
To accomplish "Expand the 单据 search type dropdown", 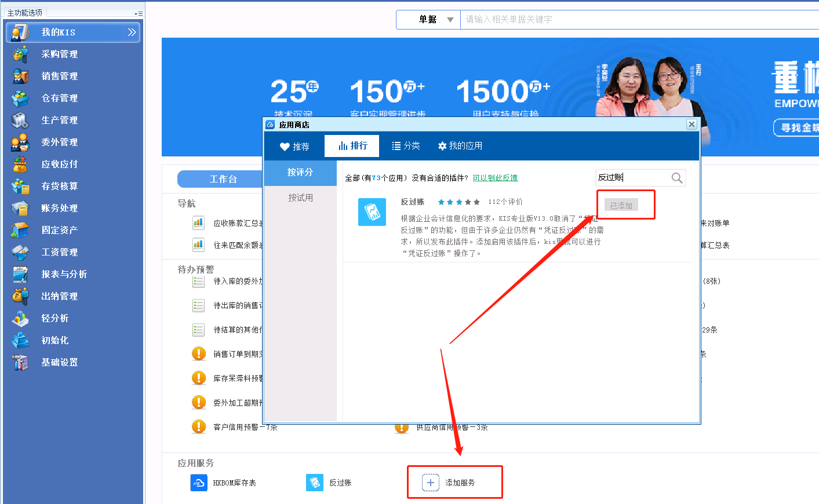I will click(x=450, y=20).
